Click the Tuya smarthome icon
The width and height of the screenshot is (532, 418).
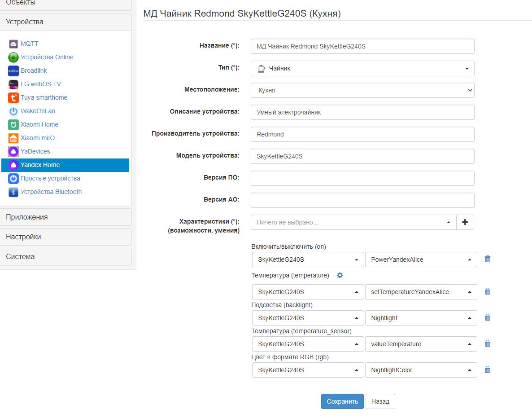click(13, 98)
